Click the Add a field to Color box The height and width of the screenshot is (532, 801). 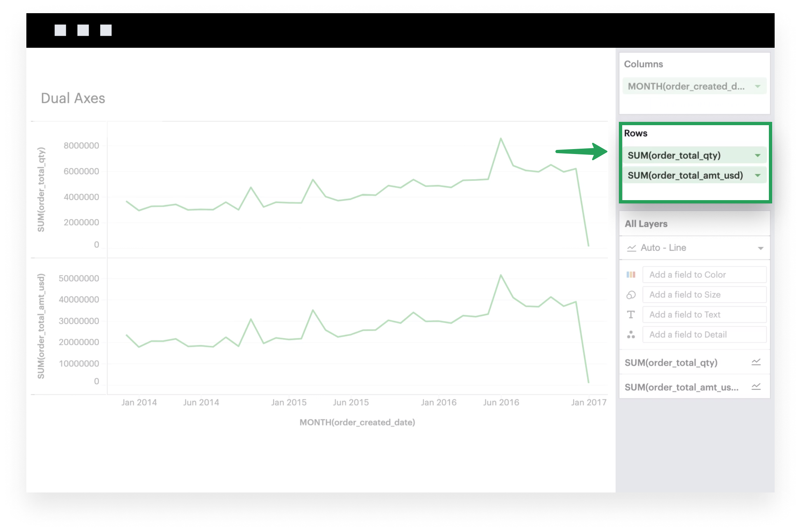(x=704, y=275)
